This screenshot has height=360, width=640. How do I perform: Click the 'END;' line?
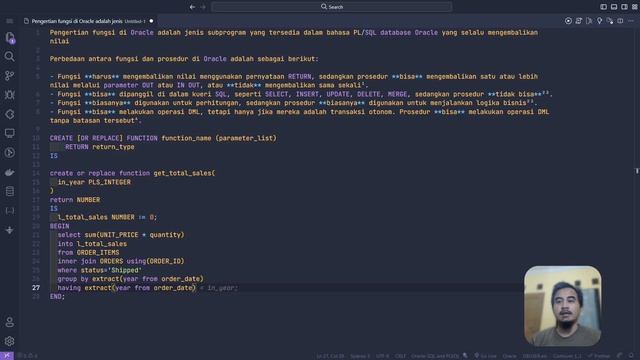[x=57, y=296]
